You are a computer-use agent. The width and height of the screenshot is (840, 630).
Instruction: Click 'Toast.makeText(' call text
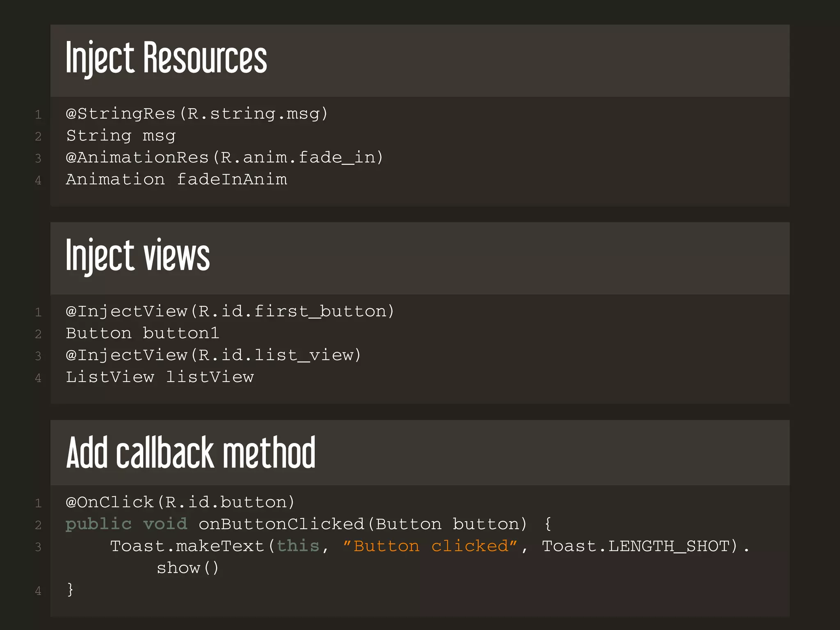192,546
